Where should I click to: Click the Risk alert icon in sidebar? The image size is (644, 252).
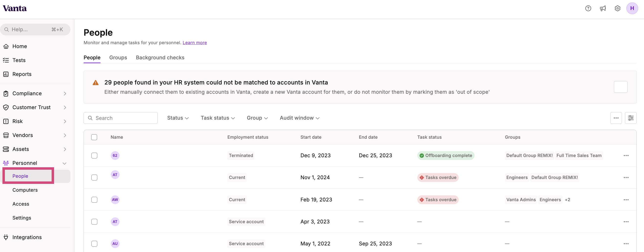[6, 121]
